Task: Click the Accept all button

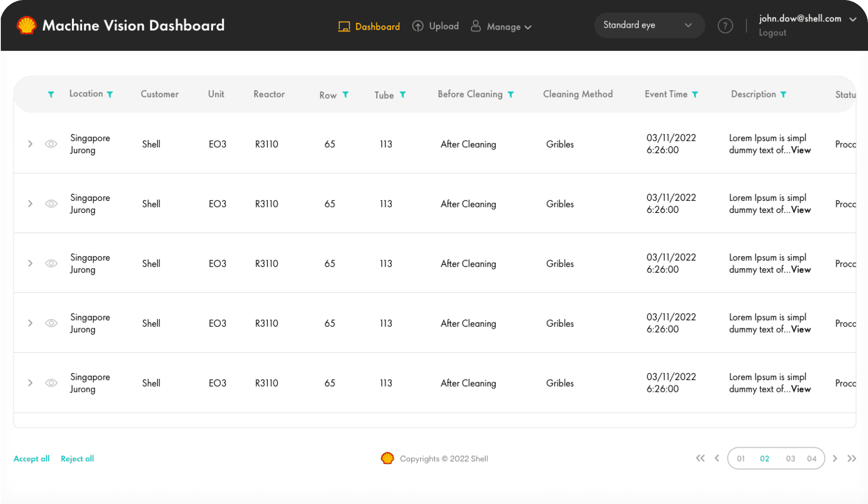Action: 31,458
